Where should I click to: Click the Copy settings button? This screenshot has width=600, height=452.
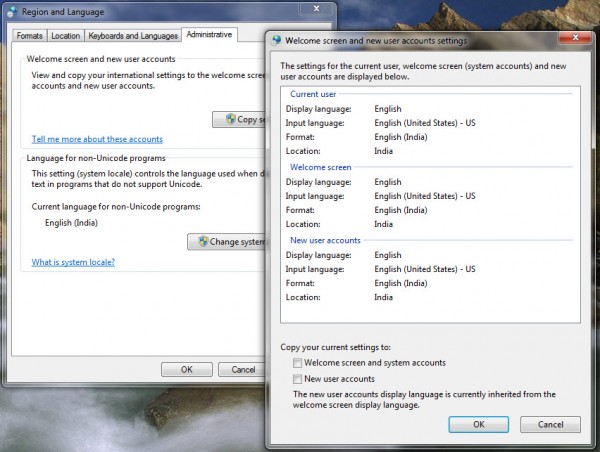pyautogui.click(x=239, y=119)
